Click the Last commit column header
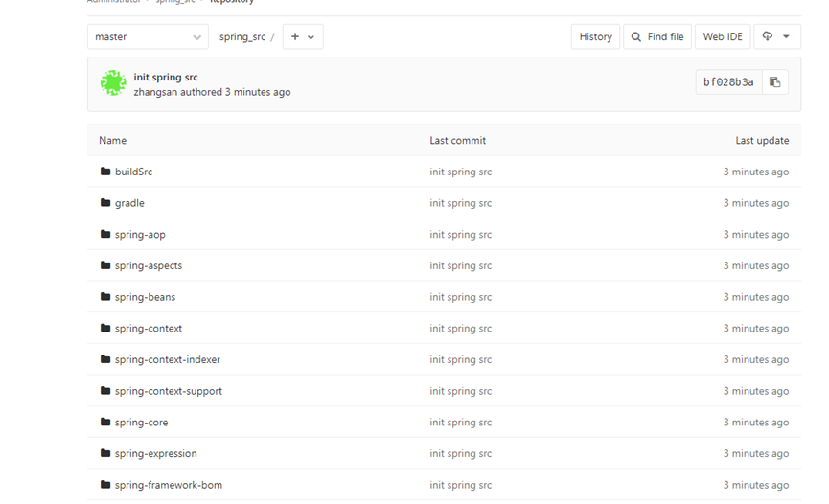This screenshot has height=504, width=829. click(x=457, y=140)
